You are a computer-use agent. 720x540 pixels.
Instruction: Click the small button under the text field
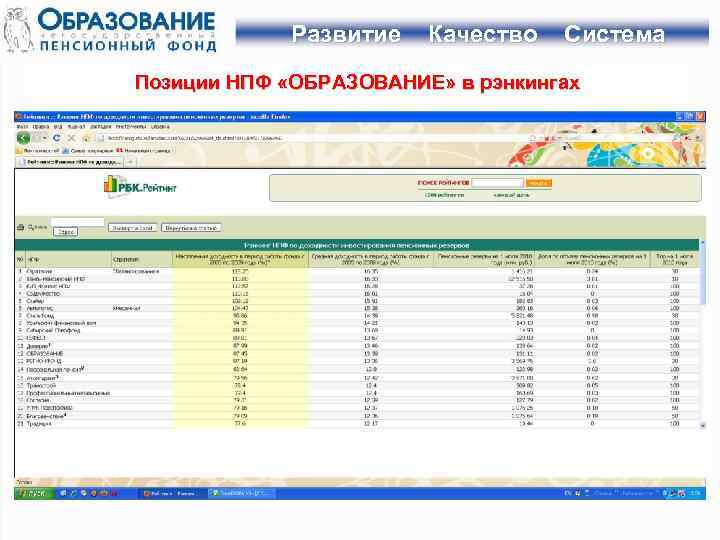tap(66, 232)
